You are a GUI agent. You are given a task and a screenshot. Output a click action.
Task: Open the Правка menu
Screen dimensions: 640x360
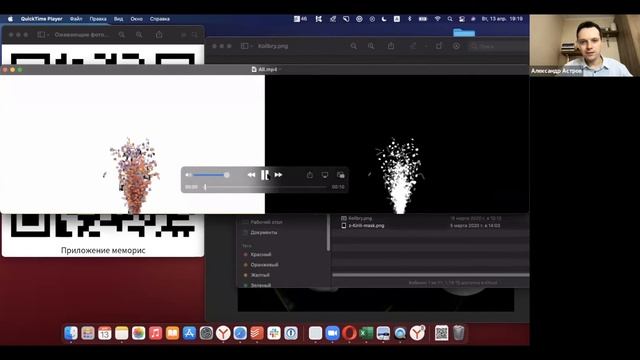tap(98, 19)
